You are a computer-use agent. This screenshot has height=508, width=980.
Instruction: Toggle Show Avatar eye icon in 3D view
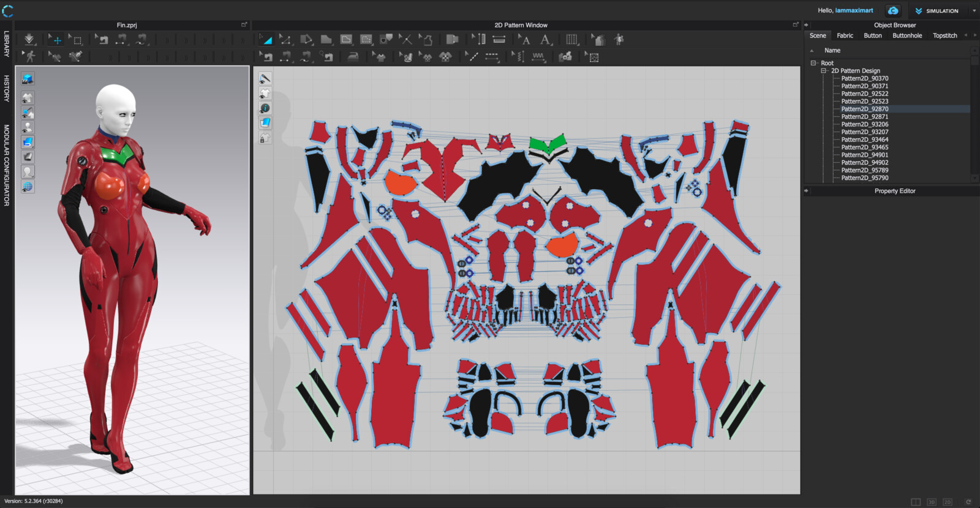pos(28,127)
